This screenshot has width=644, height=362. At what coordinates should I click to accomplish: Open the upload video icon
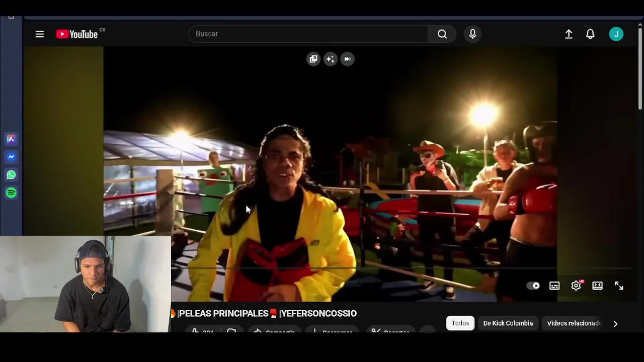[569, 34]
